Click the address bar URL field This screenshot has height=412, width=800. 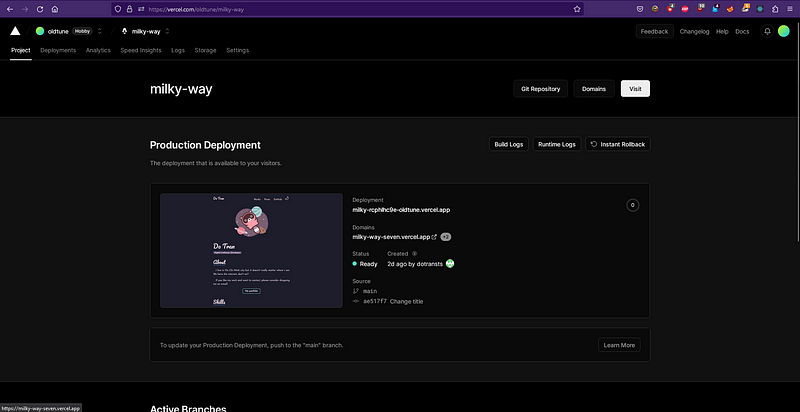(x=347, y=9)
